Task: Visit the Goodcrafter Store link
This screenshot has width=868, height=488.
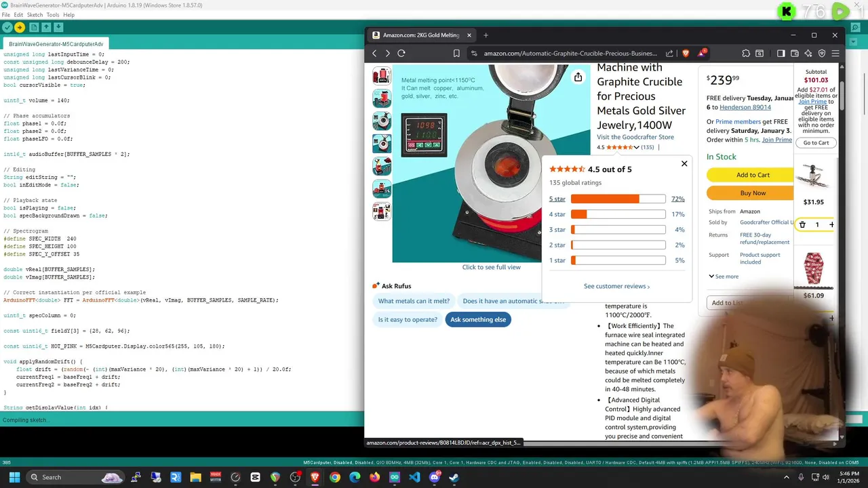Action: (x=635, y=137)
